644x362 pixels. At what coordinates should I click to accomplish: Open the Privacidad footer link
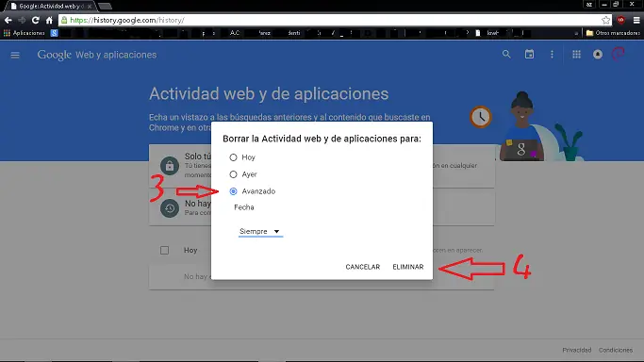pos(577,350)
